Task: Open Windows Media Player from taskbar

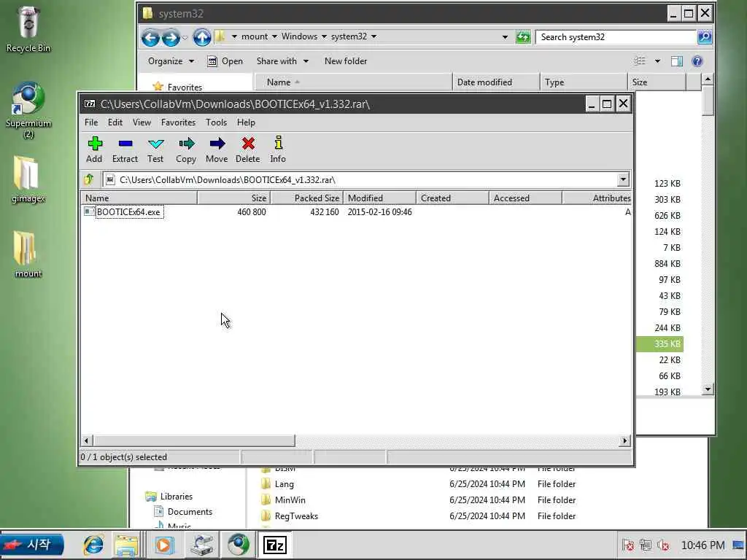Action: point(164,545)
